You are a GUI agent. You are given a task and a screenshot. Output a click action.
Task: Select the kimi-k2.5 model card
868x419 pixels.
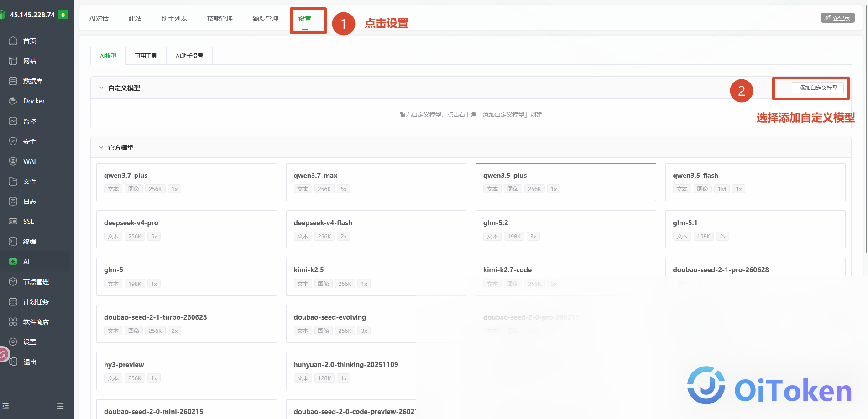[x=376, y=277]
